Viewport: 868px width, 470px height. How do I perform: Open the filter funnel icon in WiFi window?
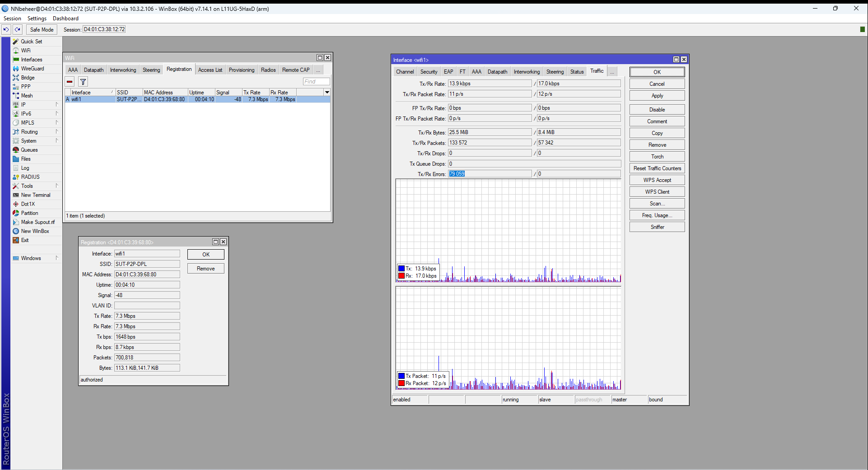pos(83,82)
